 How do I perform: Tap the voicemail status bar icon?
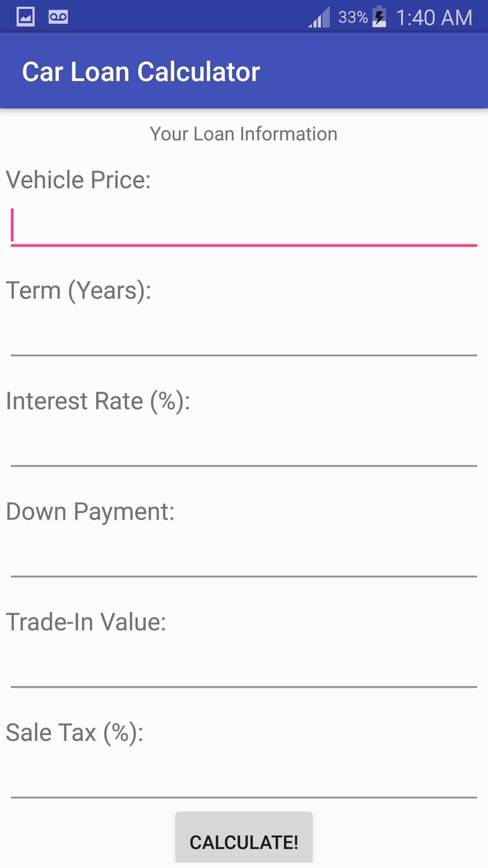(x=58, y=17)
